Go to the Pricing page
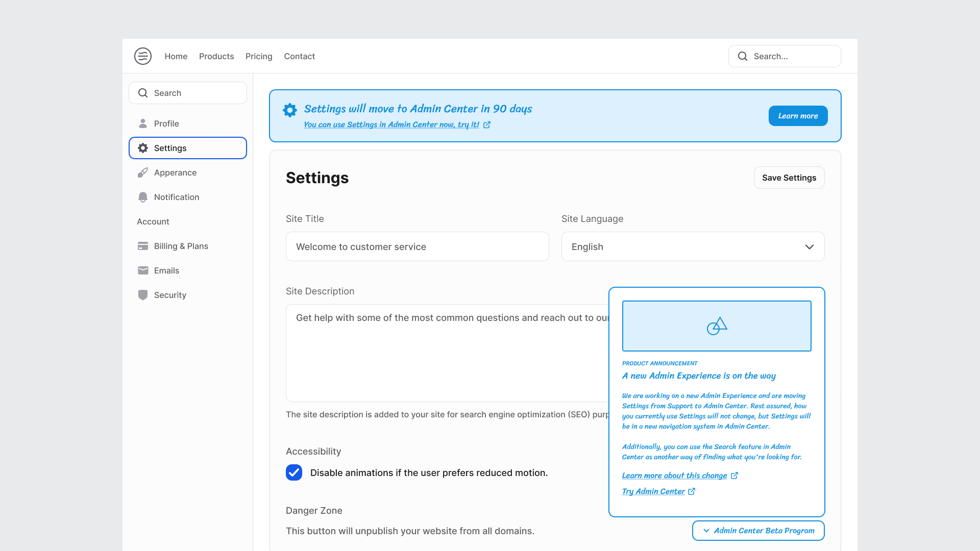 pos(259,56)
